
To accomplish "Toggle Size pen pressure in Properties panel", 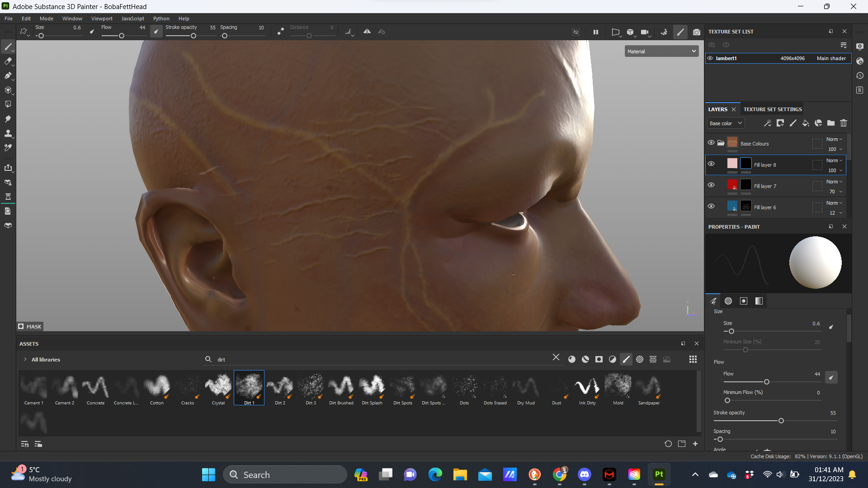I will pos(831,327).
